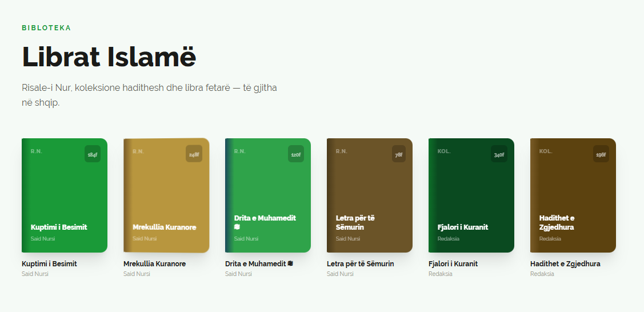Click the BIBLOTEKA section label
Viewport: 644px width, 312px height.
pyautogui.click(x=46, y=28)
